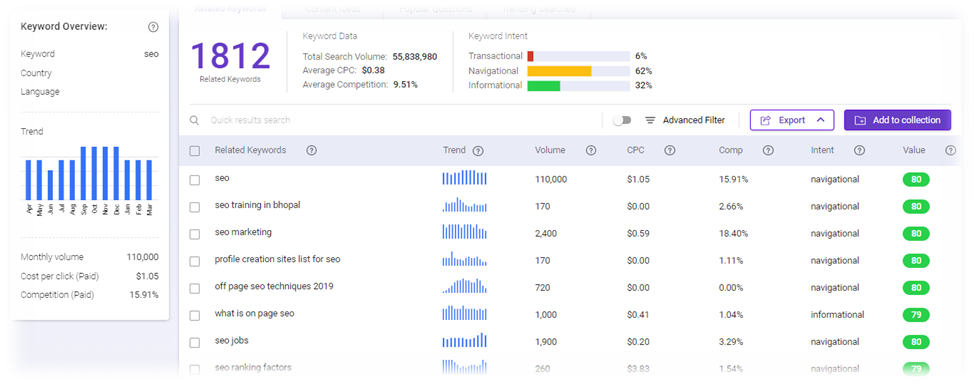Screen dimensions: 974x385
Task: Click keyword 'seo training in bhopal'
Action: pyautogui.click(x=257, y=205)
